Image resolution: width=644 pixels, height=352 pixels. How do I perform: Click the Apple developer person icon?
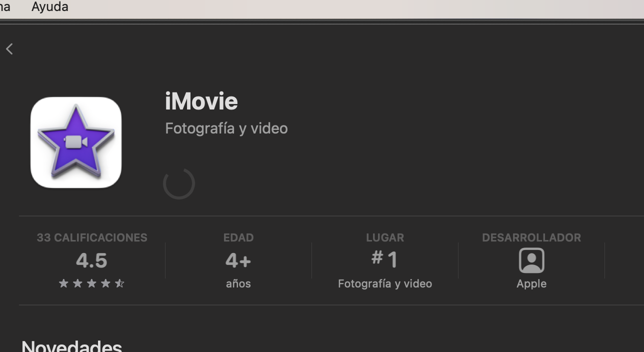tap(531, 260)
